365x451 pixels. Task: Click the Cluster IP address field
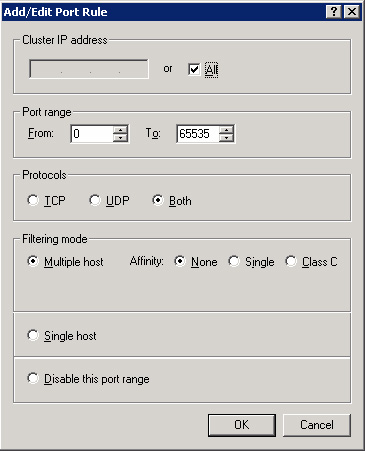tap(89, 69)
